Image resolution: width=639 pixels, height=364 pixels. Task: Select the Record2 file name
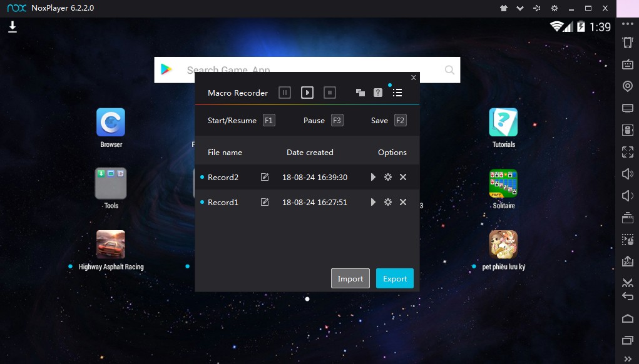coord(223,177)
